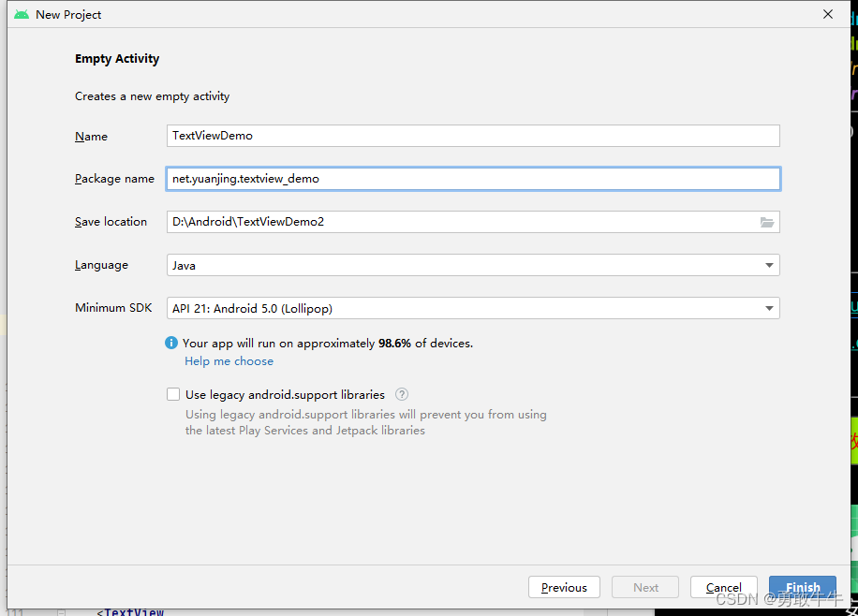Open the save location folder browser
This screenshot has height=616, width=858.
(767, 222)
